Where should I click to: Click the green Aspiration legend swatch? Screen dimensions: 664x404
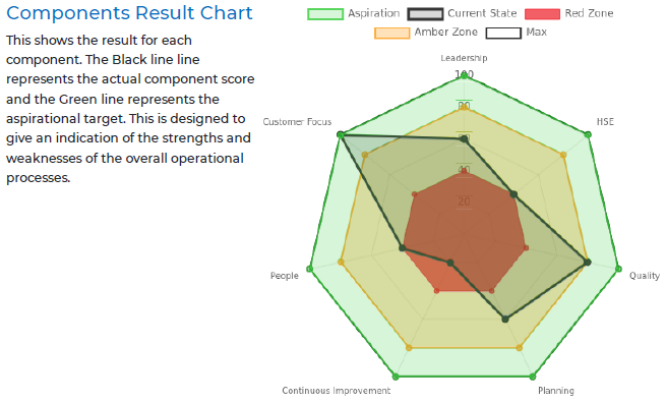(x=325, y=14)
